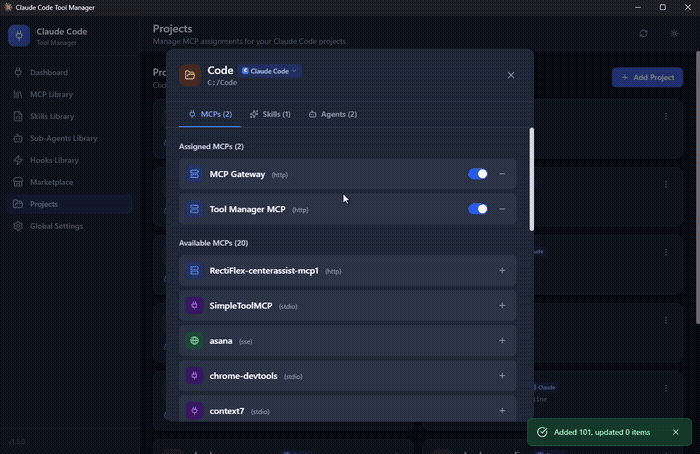Click the refresh icon in header
The height and width of the screenshot is (454, 700).
tap(643, 33)
